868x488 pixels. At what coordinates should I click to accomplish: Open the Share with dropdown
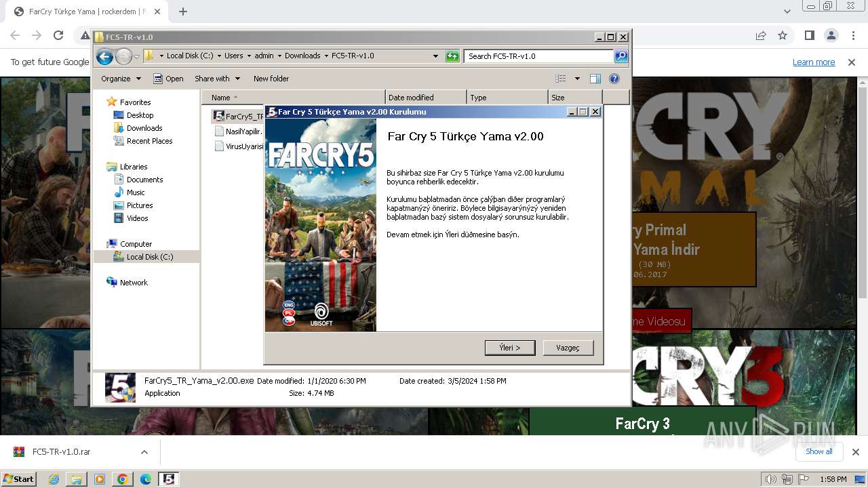click(x=218, y=79)
